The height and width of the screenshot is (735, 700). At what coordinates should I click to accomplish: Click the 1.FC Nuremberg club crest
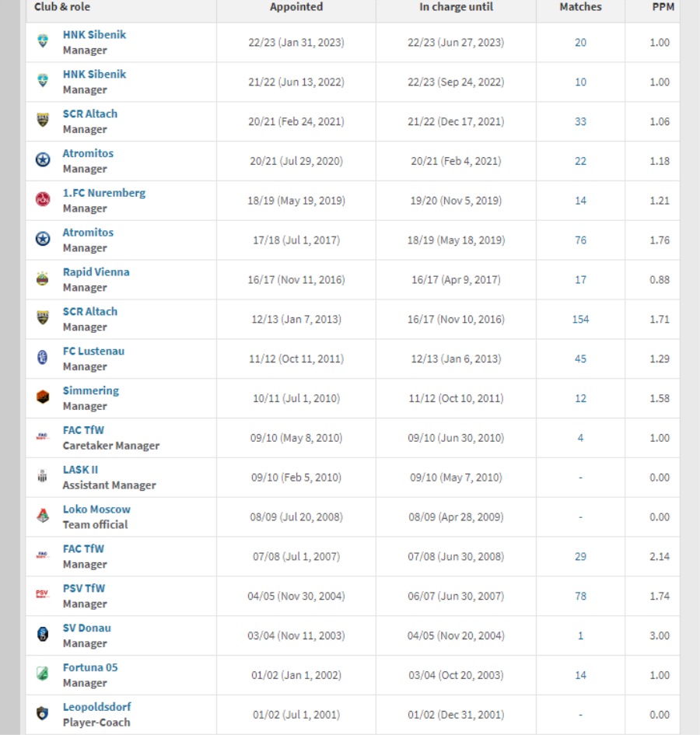pos(43,200)
